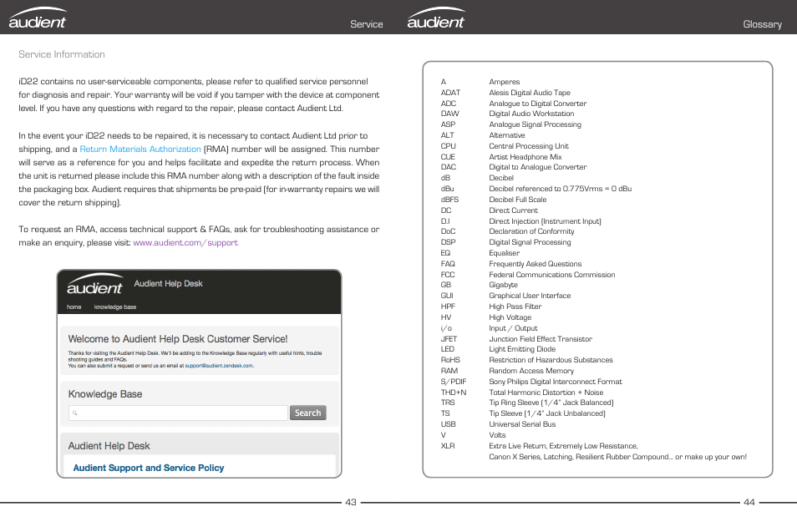Click the dBu glossary abbreviation
Image resolution: width=797 pixels, height=532 pixels.
447,189
